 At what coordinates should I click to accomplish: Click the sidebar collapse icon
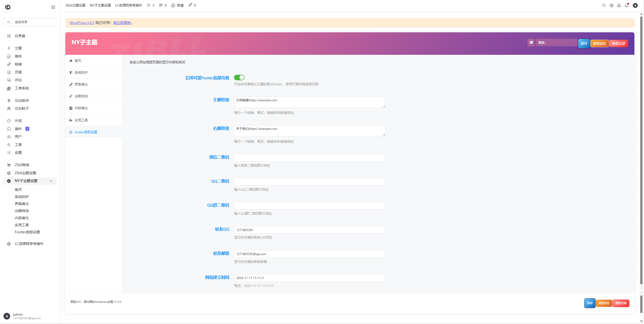[x=53, y=7]
